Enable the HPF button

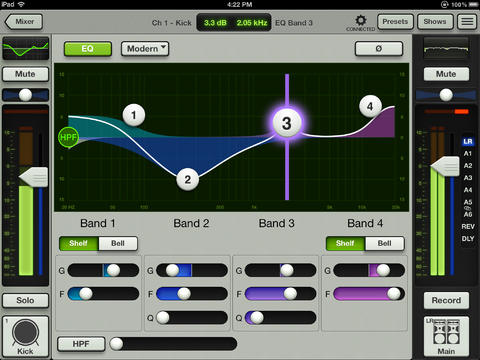coord(81,344)
